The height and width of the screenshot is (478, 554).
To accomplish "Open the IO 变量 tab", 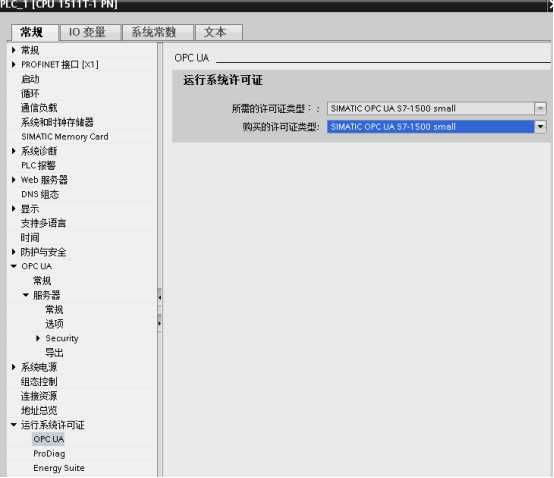I will point(90,33).
